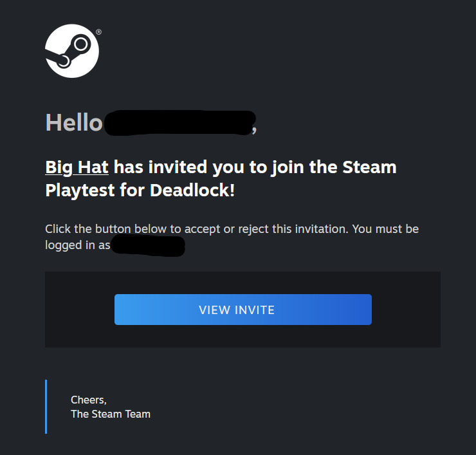Click the redacted account name after logged in as
The image size is (476, 455).
148,245
